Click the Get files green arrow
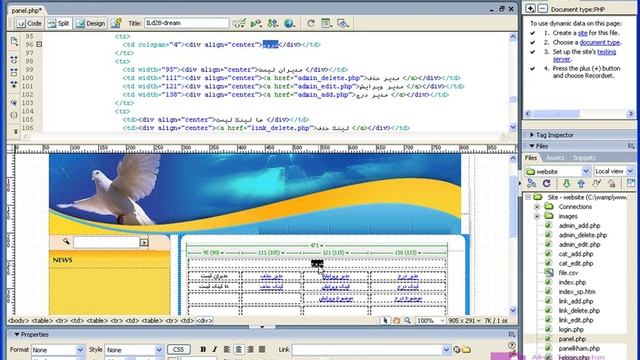Image resolution: width=640 pixels, height=360 pixels. tap(567, 184)
